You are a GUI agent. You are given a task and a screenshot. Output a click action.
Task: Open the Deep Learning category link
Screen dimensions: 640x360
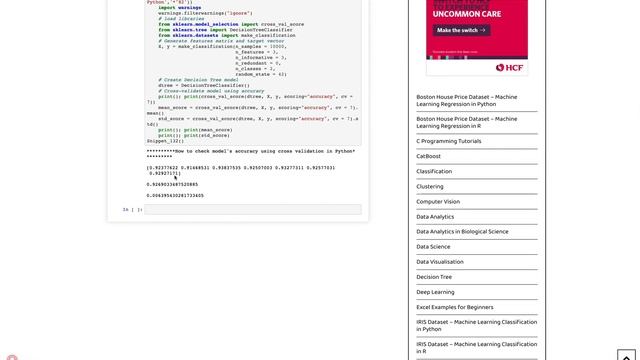pyautogui.click(x=435, y=292)
